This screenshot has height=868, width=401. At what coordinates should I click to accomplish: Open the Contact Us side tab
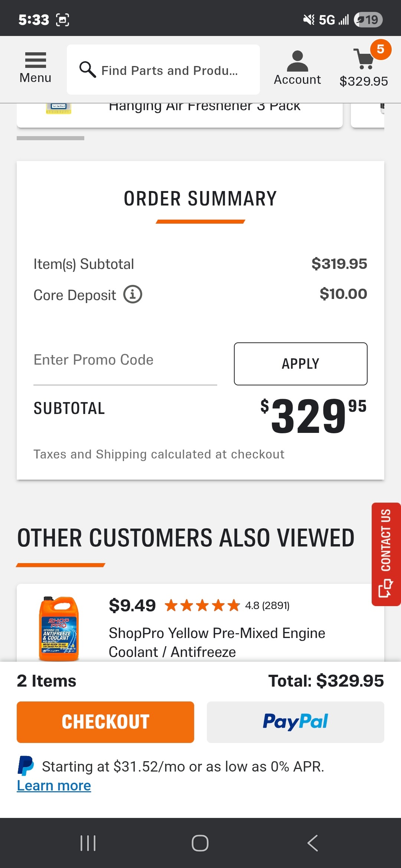[x=386, y=554]
